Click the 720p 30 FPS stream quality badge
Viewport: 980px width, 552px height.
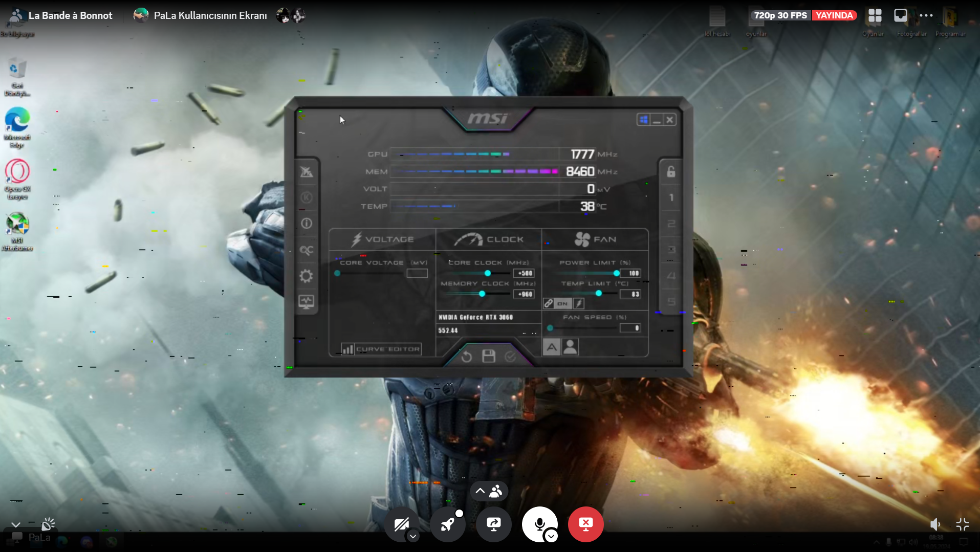pos(780,15)
